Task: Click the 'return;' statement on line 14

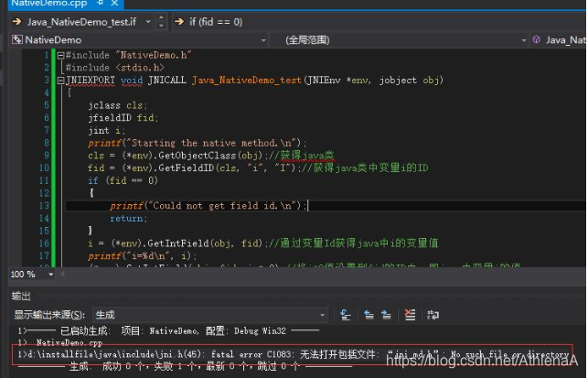Action: 129,218
